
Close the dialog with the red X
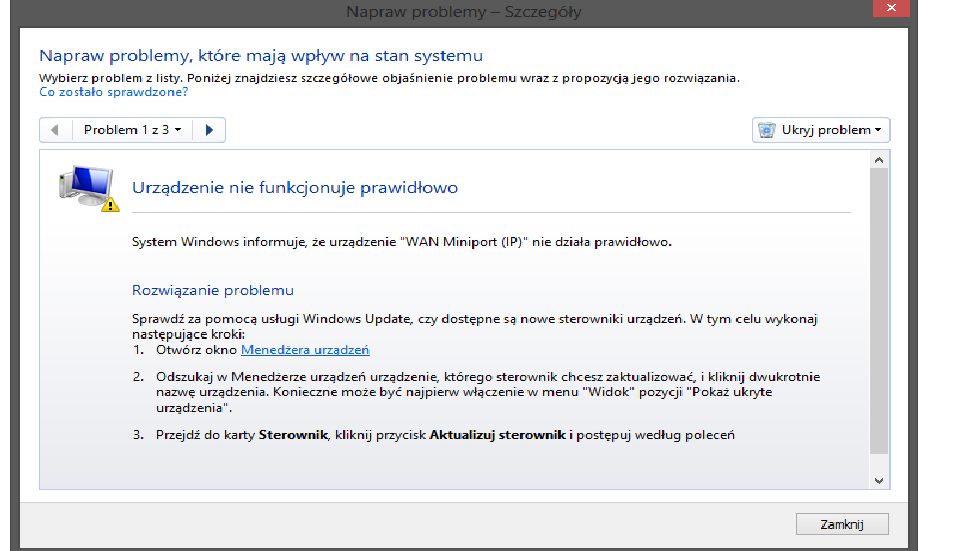coord(891,8)
